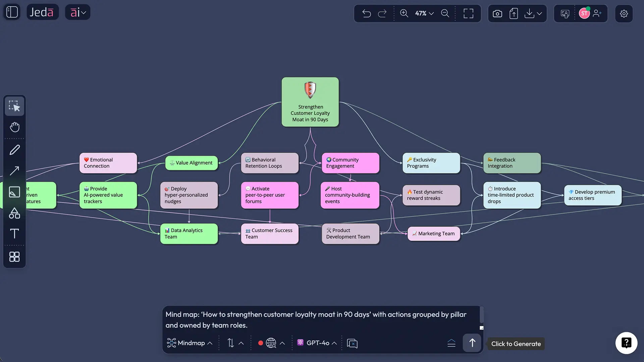Toggle the left sidebar panel
This screenshot has width=644, height=362.
coord(12,12)
